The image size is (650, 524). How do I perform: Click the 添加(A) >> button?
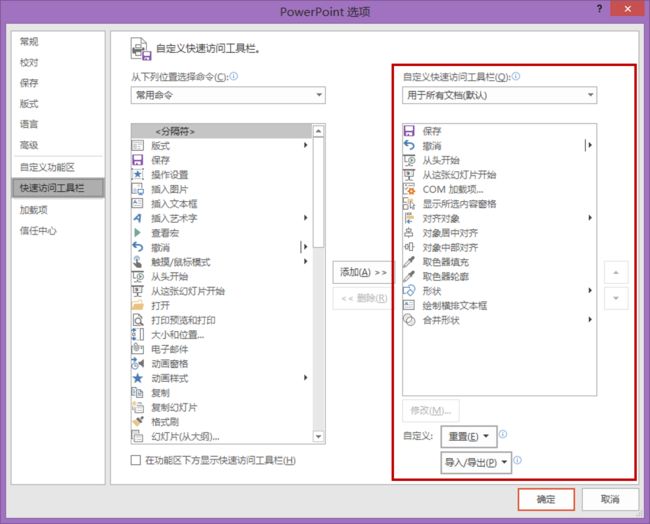(363, 272)
